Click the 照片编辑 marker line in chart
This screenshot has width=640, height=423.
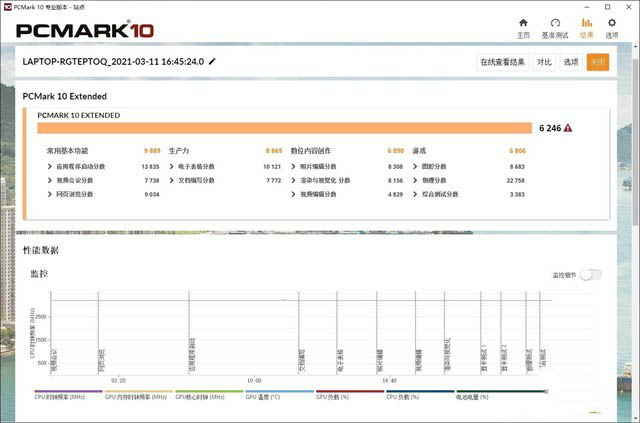coord(377,333)
